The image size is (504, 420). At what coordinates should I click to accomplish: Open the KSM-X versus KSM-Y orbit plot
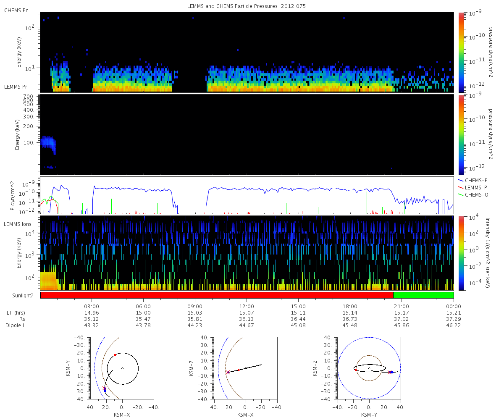[x=122, y=368]
